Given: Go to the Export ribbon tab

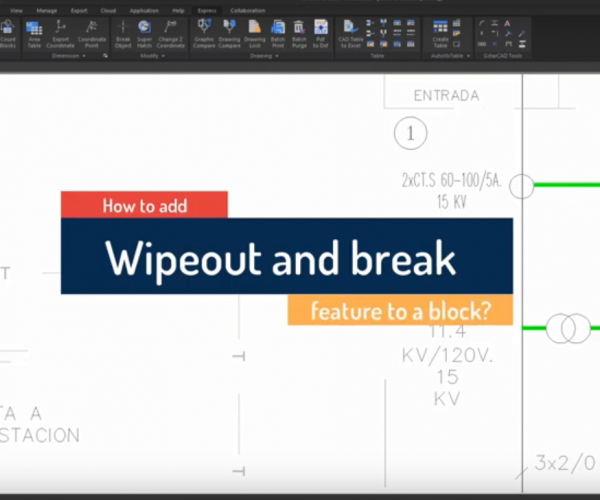Looking at the screenshot, I should coord(79,11).
